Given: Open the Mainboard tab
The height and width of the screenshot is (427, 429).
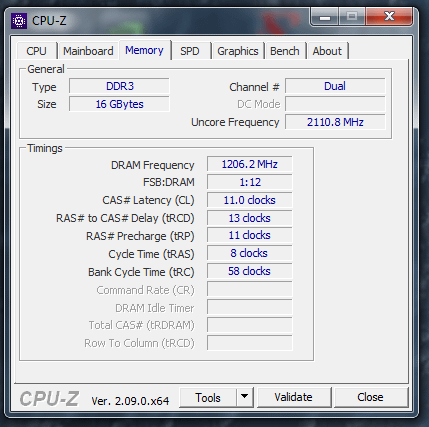Looking at the screenshot, I should 88,51.
